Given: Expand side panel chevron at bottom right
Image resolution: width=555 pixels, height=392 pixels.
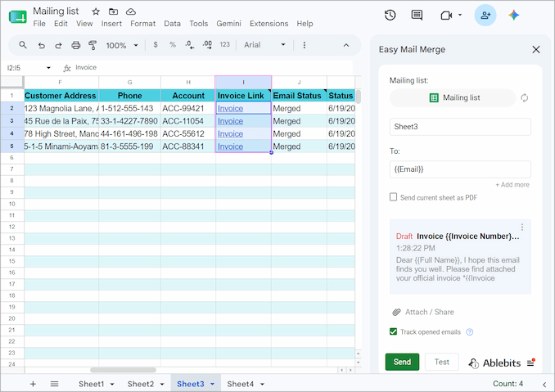Looking at the screenshot, I should 544,385.
